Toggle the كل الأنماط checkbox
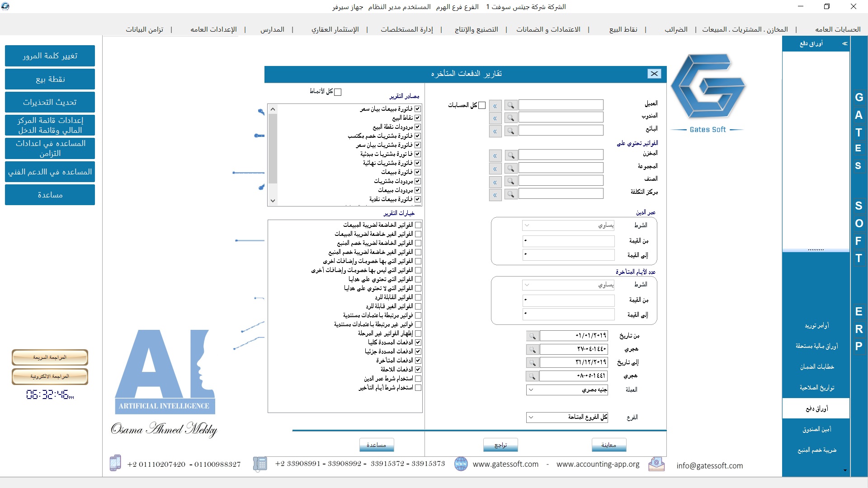The width and height of the screenshot is (868, 488). (338, 92)
